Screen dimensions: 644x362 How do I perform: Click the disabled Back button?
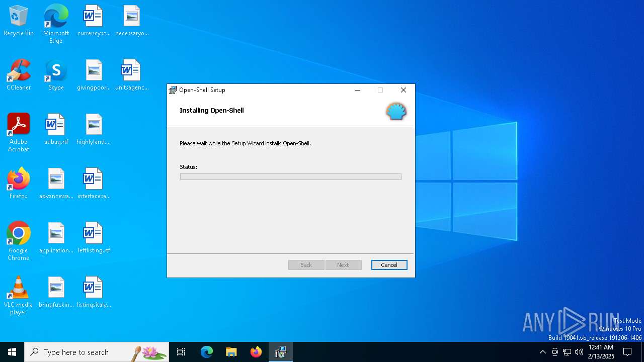tap(306, 265)
